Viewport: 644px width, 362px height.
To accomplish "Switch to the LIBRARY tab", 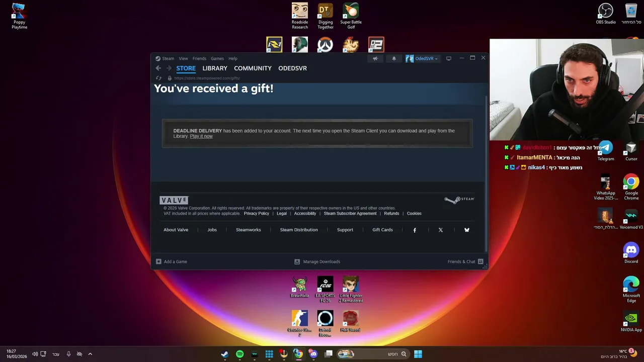I will click(215, 68).
